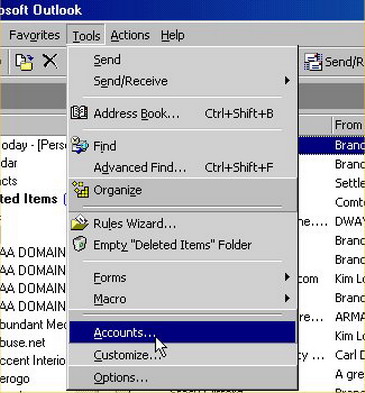This screenshot has width=365, height=393.
Task: Open the Tools menu
Action: 86,35
